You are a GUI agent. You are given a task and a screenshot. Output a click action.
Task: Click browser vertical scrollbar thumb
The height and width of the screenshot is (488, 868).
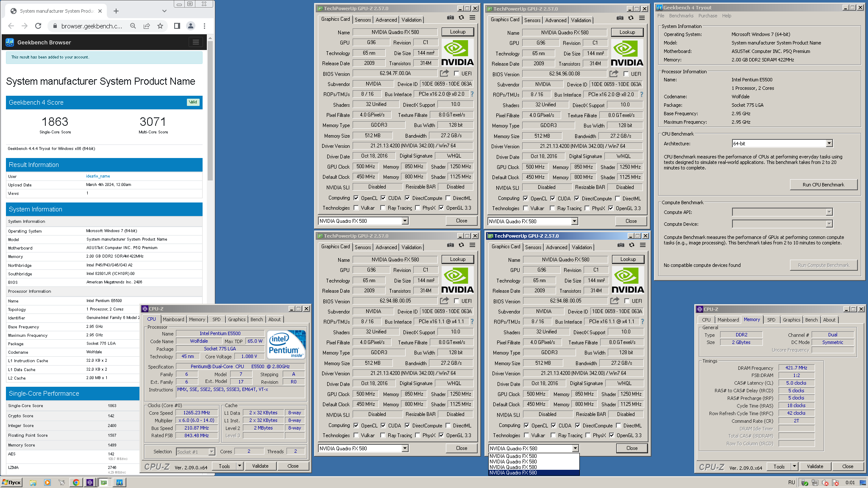(210, 110)
